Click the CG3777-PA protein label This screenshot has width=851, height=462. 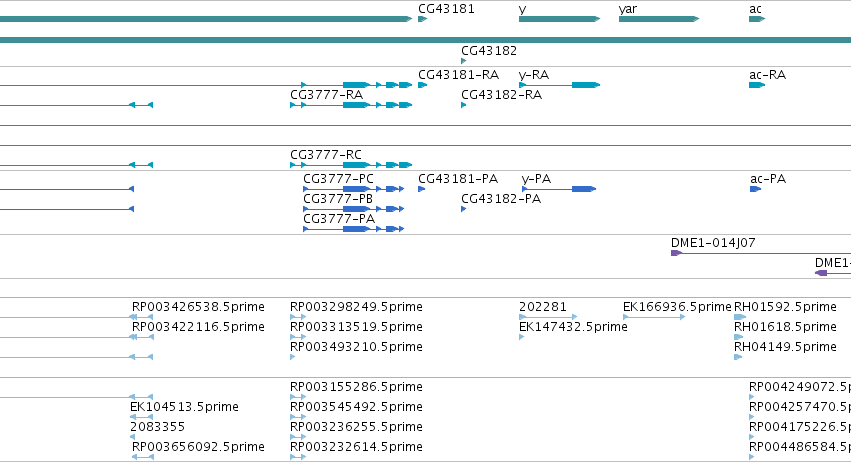339,219
